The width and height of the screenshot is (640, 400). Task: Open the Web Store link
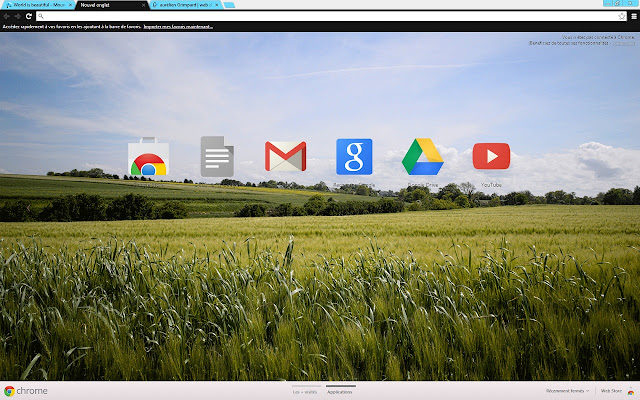(x=611, y=391)
